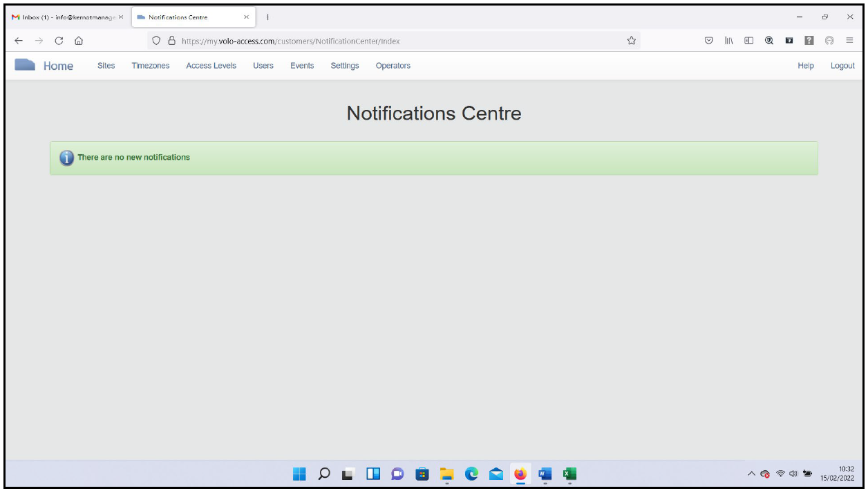This screenshot has width=868, height=493.
Task: Bookmark the page using the star icon
Action: pos(631,40)
